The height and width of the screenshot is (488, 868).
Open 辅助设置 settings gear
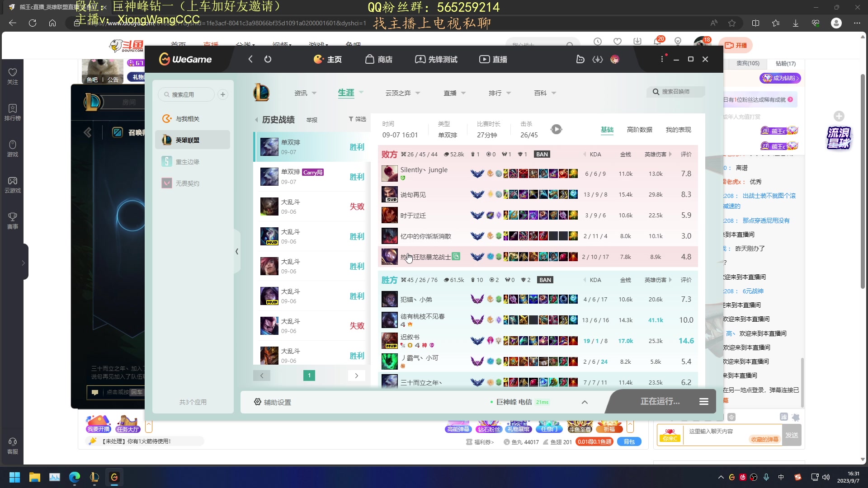258,402
